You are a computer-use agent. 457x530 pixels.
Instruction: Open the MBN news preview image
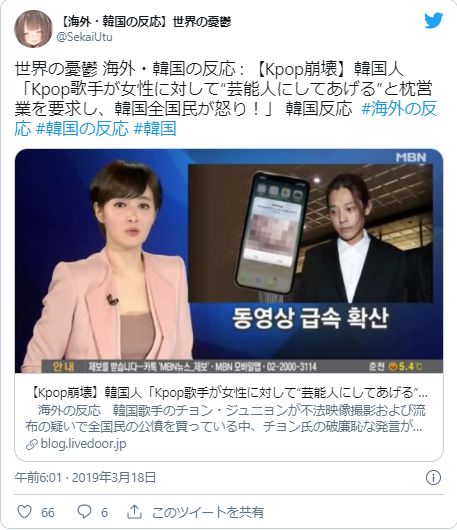[229, 261]
